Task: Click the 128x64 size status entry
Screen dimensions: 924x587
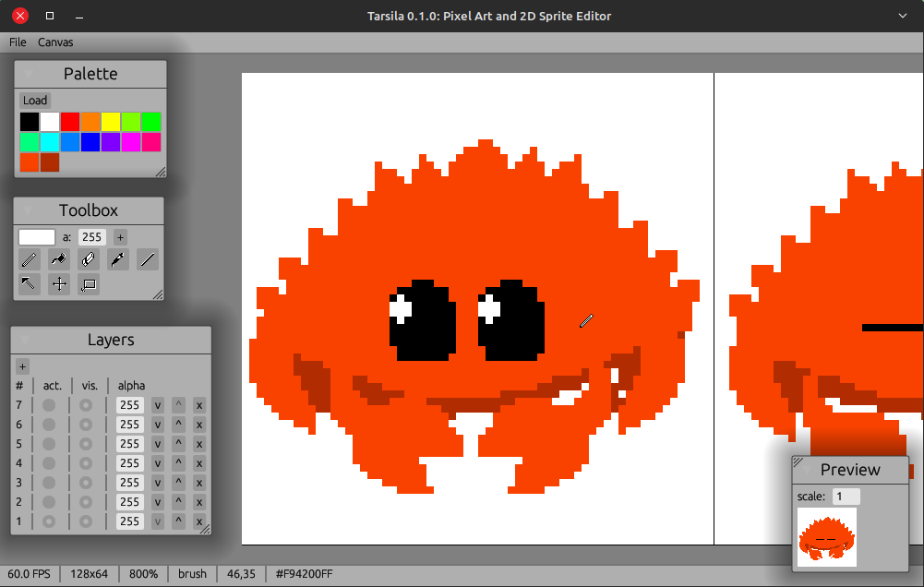Action: click(x=89, y=574)
